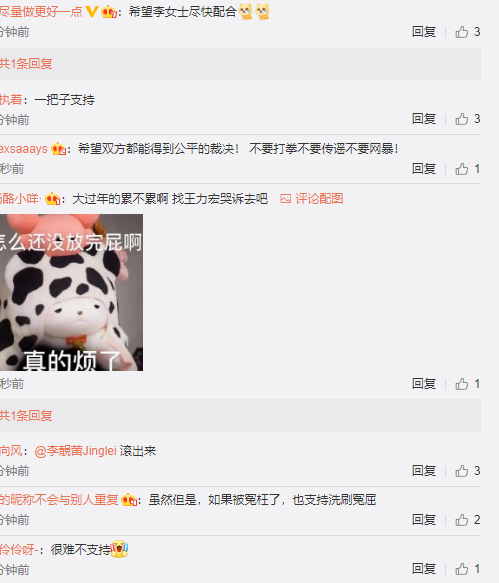
Task: Reply to the 一把子支持 comment
Action: (x=424, y=119)
